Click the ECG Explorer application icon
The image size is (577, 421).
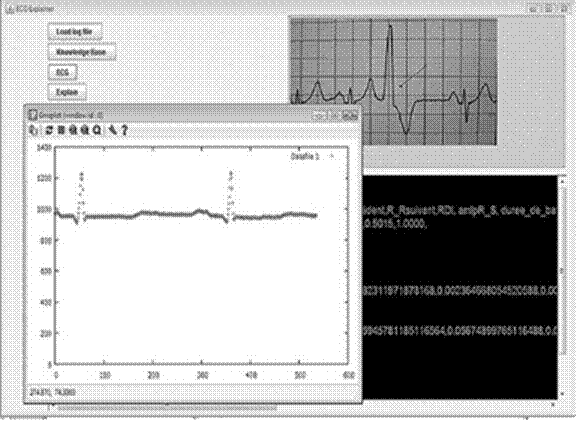point(10,9)
